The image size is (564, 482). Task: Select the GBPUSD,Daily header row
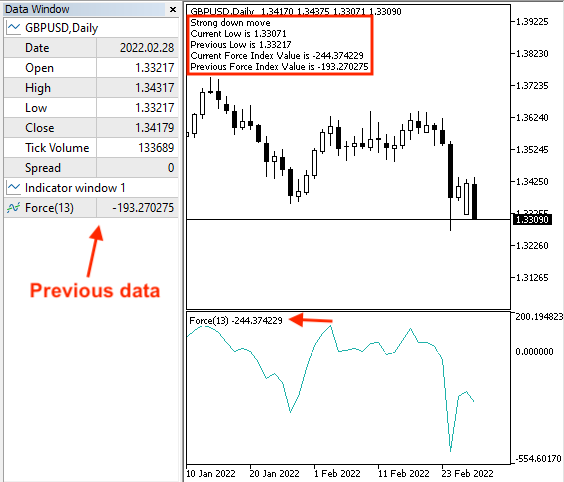point(91,28)
